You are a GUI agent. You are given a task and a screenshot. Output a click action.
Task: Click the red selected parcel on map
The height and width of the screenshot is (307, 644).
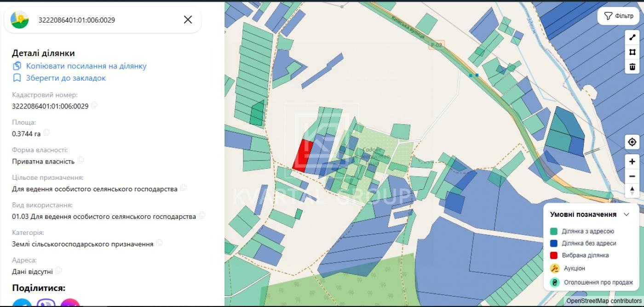(302, 156)
